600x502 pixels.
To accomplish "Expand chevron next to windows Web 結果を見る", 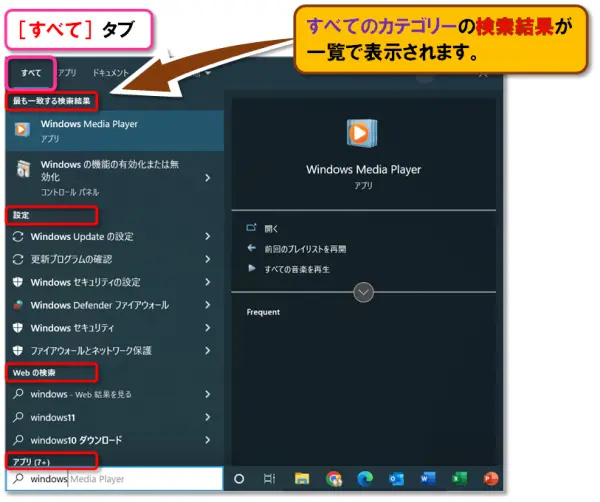I will (207, 394).
